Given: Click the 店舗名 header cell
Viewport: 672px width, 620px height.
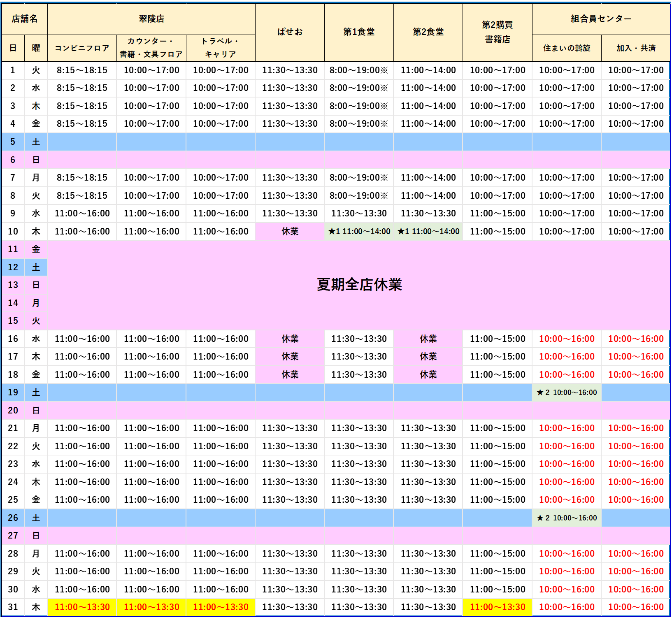Looking at the screenshot, I should tap(25, 19).
